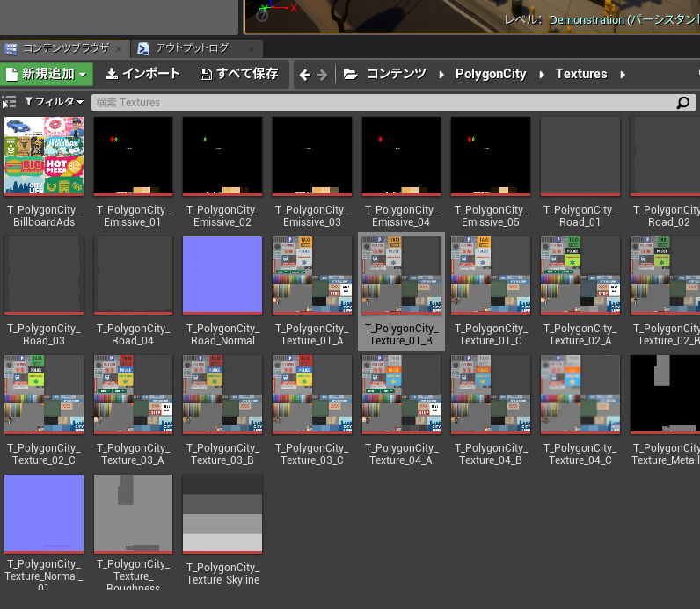Select T_PolygonCity_Texture_01_C thumbnail
700x609 pixels.
pyautogui.click(x=491, y=275)
